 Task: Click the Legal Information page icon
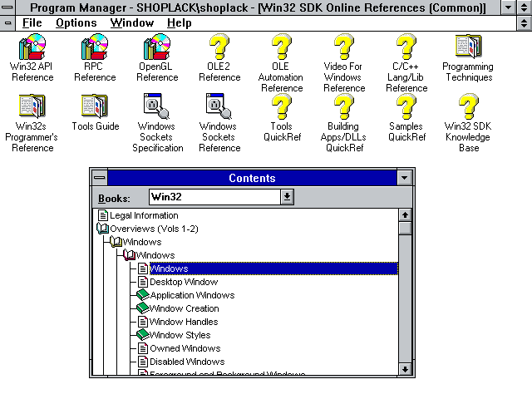103,215
